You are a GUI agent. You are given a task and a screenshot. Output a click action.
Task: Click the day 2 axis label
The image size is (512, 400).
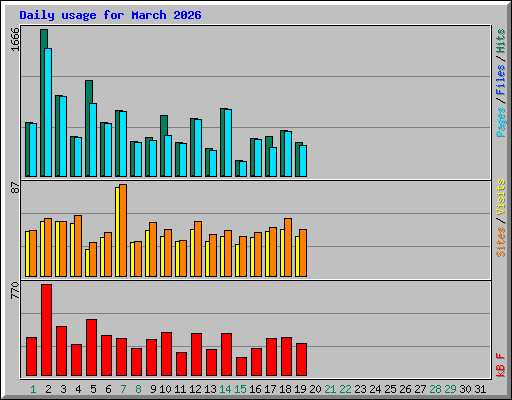pyautogui.click(x=48, y=389)
